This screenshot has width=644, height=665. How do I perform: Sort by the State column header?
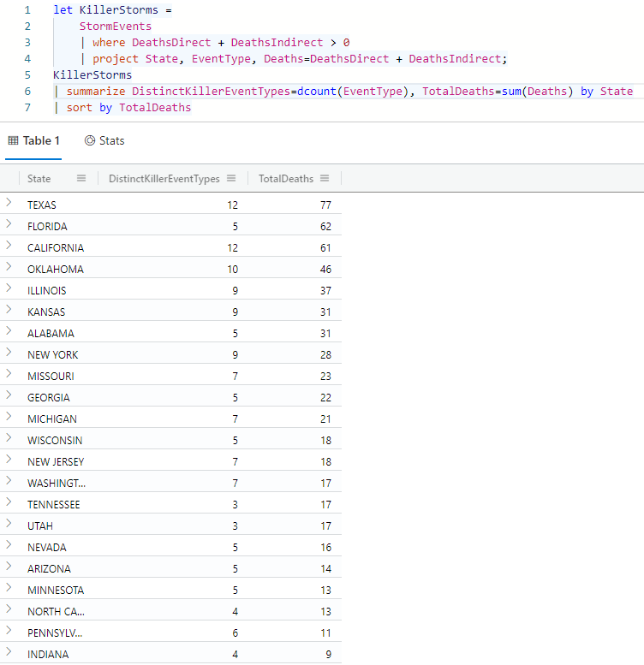click(39, 179)
